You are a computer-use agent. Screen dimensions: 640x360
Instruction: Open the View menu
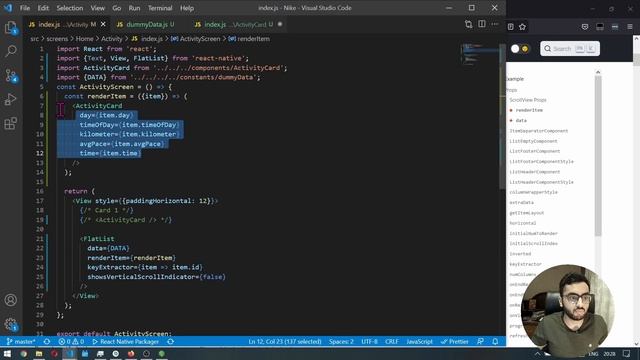(x=98, y=8)
